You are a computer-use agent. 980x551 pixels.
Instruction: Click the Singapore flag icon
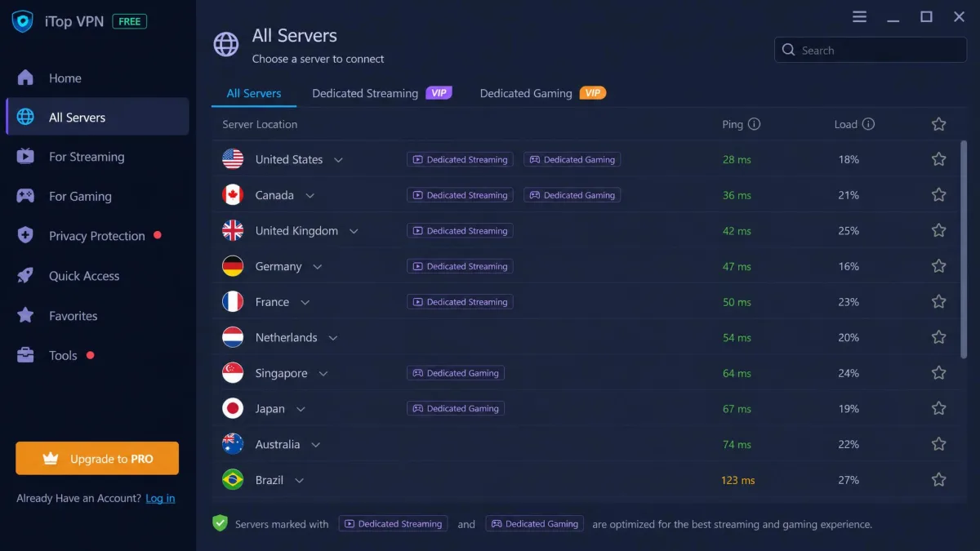(x=233, y=373)
